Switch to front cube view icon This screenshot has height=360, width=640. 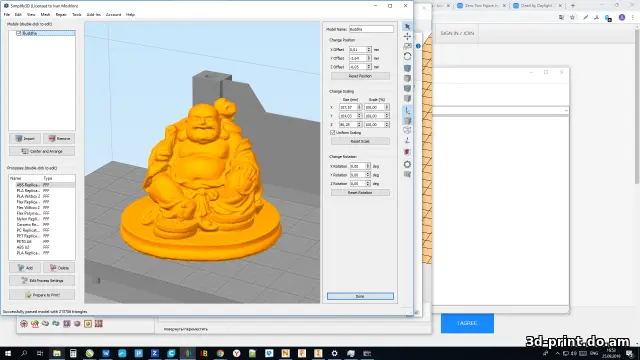click(407, 88)
